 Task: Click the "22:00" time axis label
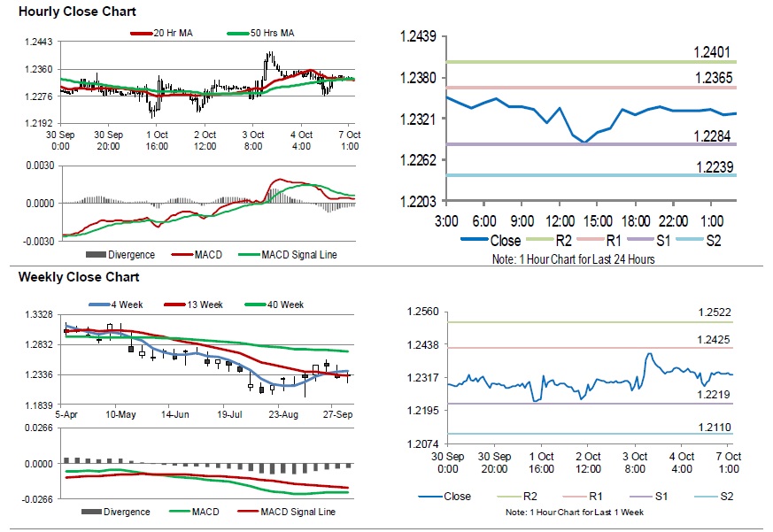coord(674,221)
